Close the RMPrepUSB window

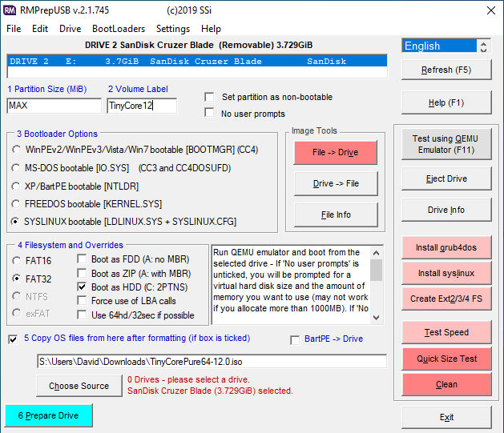[x=491, y=10]
